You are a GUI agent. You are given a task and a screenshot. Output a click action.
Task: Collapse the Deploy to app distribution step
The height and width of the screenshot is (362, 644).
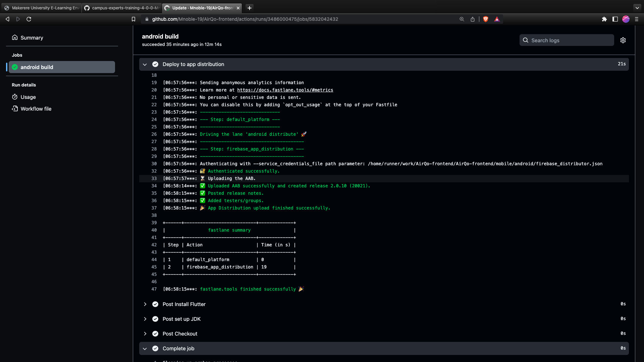click(145, 64)
